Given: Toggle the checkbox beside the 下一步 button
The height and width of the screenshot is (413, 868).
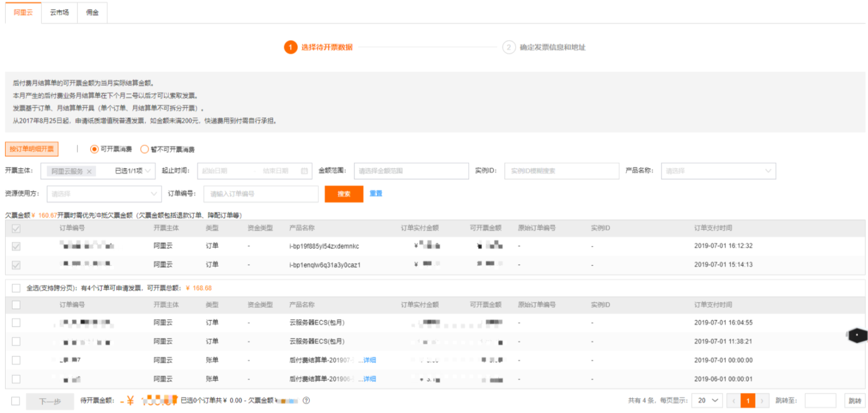Looking at the screenshot, I should pyautogui.click(x=15, y=401).
